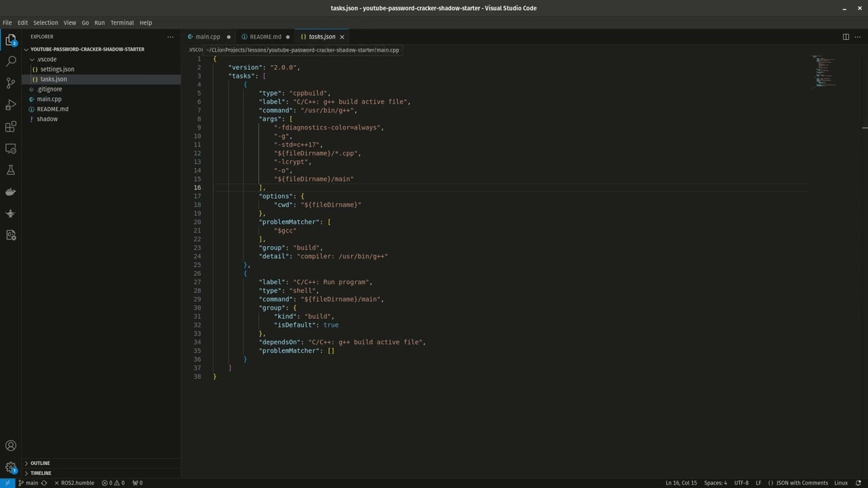The width and height of the screenshot is (868, 488).
Task: Open the Search view icon
Action: (x=10, y=62)
